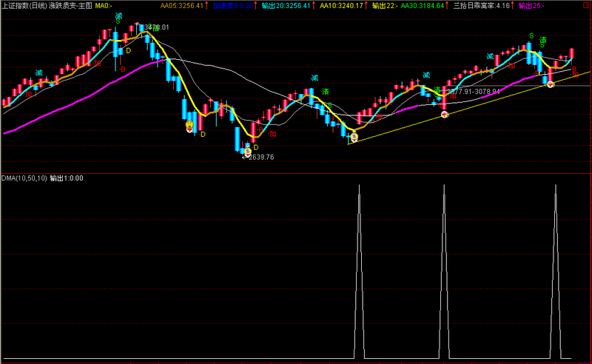This screenshot has height=364, width=592.
Task: Click the 三拾日乖离率:4.16 readout
Action: [x=482, y=6]
